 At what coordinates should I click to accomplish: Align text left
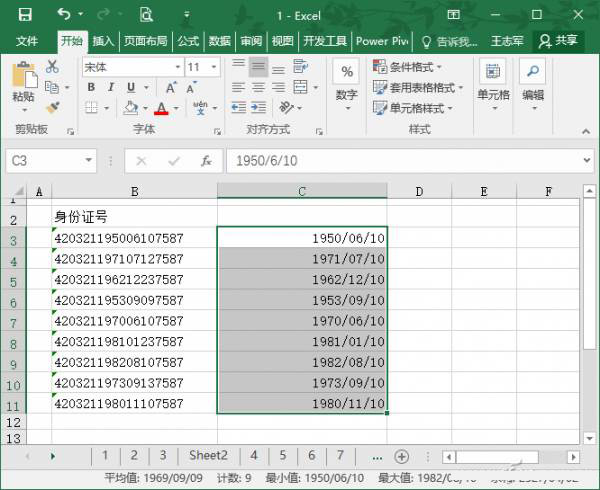click(x=238, y=88)
